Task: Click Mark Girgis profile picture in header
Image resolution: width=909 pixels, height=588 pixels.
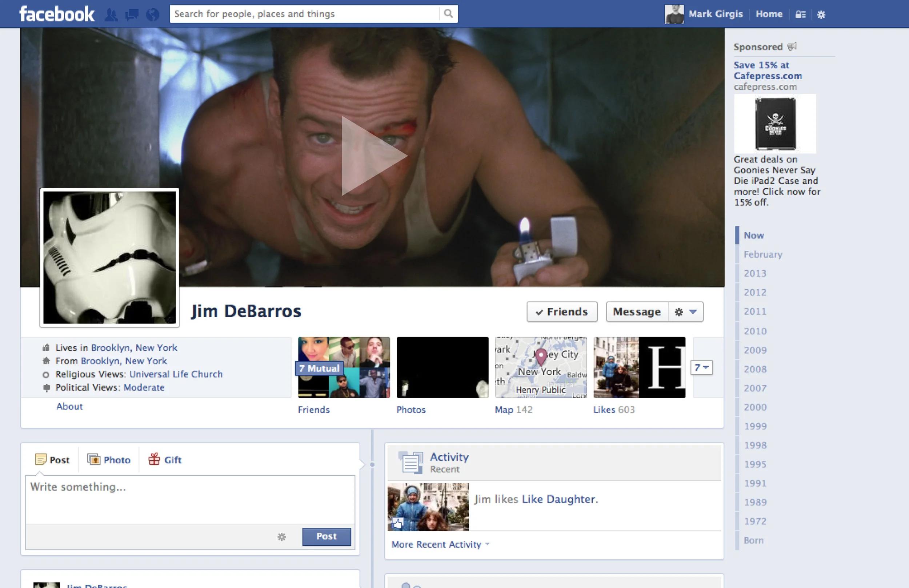Action: pyautogui.click(x=674, y=14)
